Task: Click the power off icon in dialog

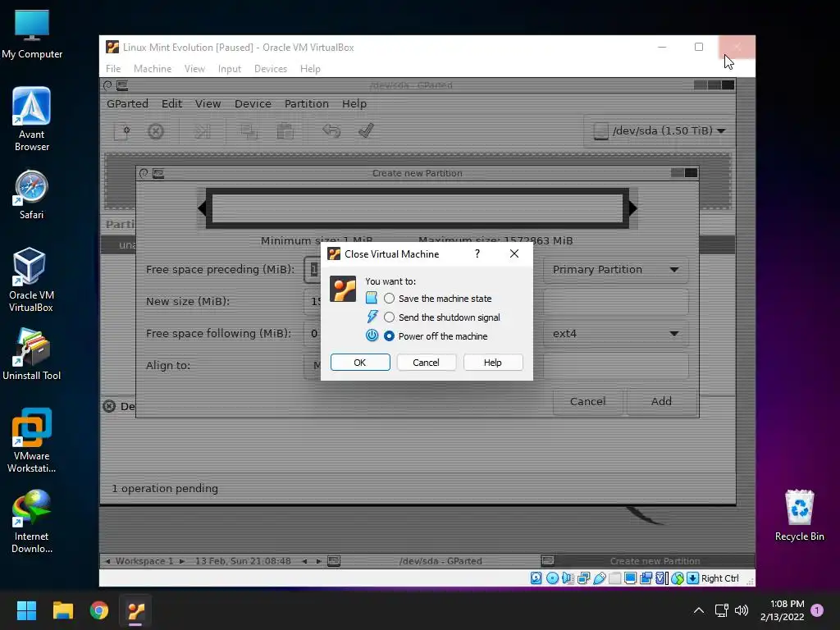Action: coord(372,336)
